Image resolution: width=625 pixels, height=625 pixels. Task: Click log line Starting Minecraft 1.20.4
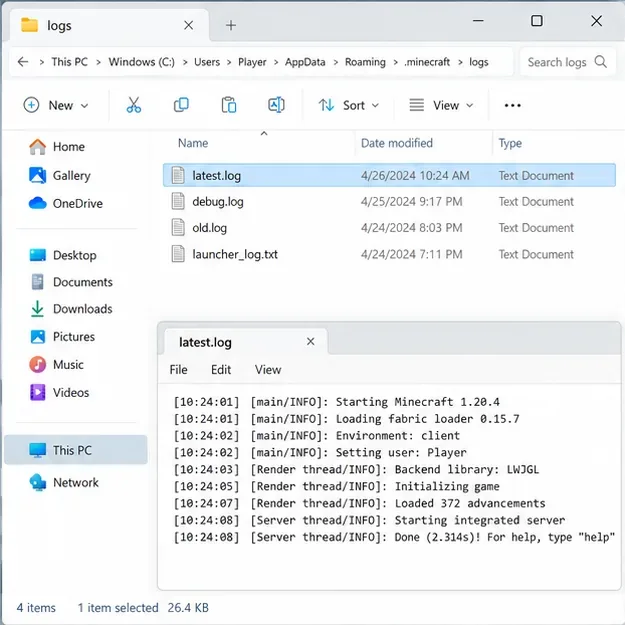(x=336, y=402)
